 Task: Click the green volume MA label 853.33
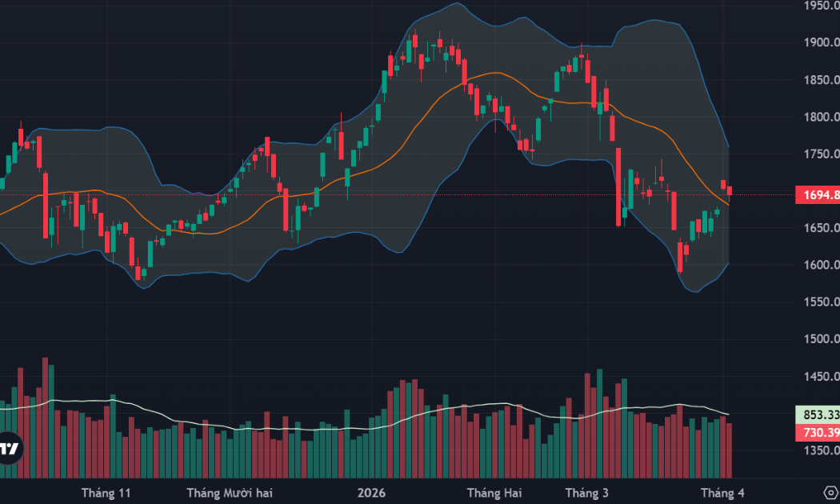click(816, 414)
